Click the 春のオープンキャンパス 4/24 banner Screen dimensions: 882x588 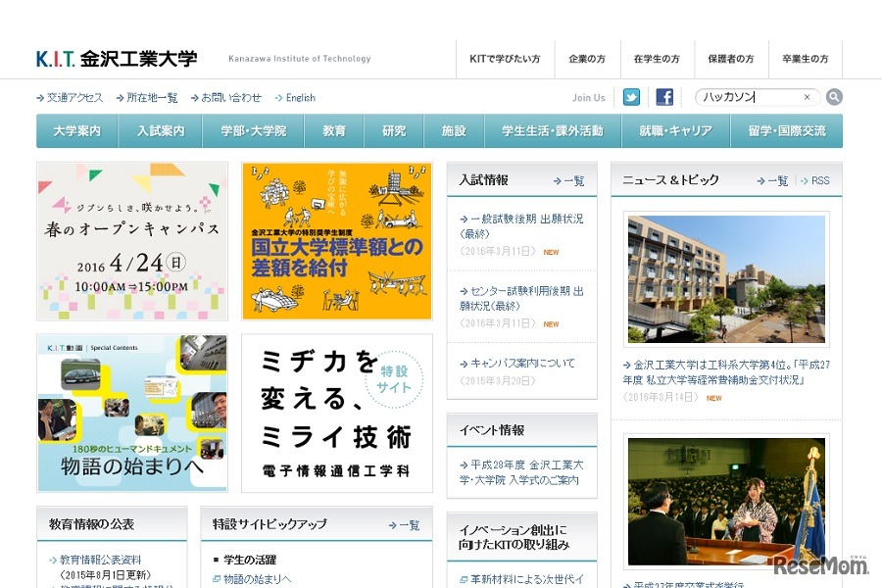[x=132, y=241]
